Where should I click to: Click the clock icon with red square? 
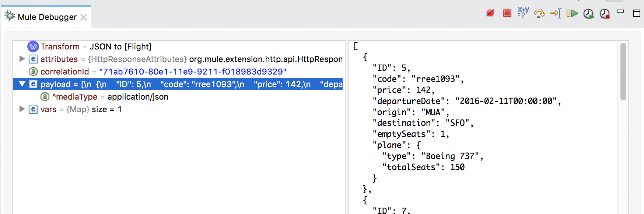[x=605, y=14]
